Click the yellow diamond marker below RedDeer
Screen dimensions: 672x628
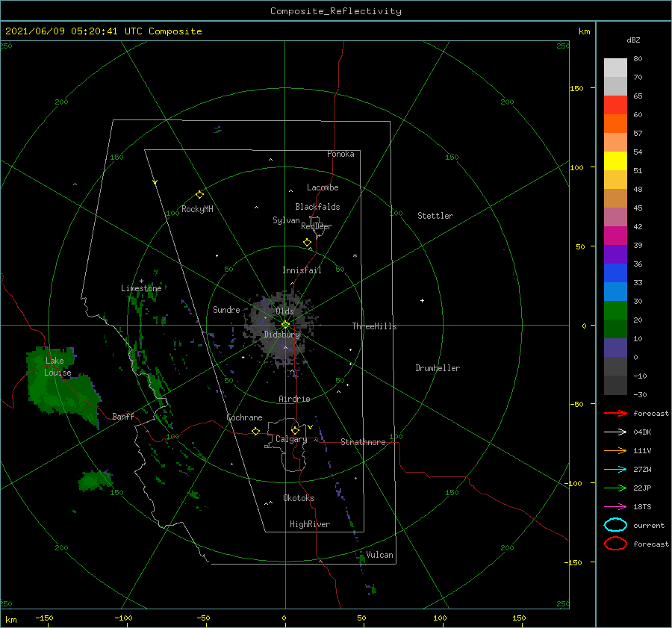[x=308, y=243]
